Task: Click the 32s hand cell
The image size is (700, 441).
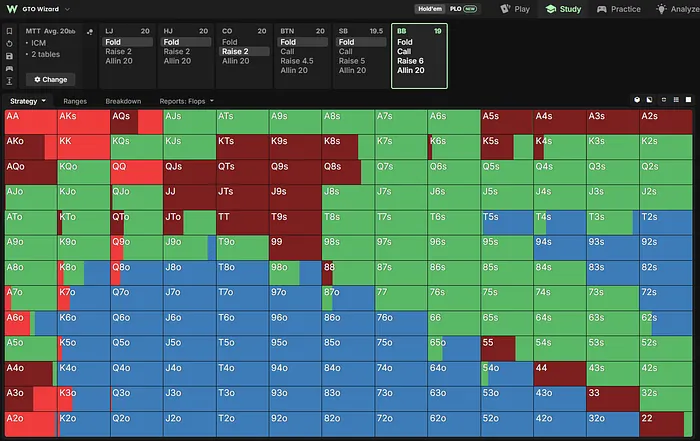Action: pyautogui.click(x=666, y=399)
